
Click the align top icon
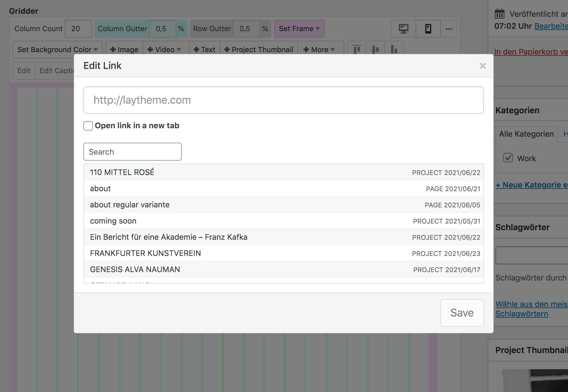(357, 49)
